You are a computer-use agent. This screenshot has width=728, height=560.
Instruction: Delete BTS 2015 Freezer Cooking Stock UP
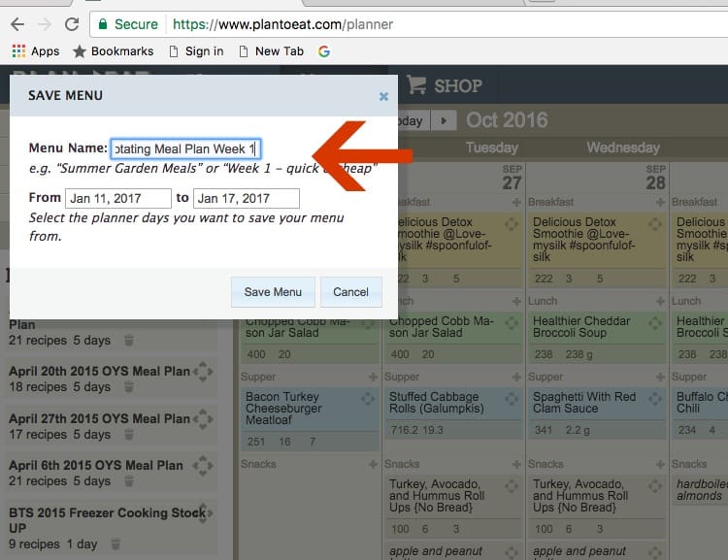click(x=116, y=544)
